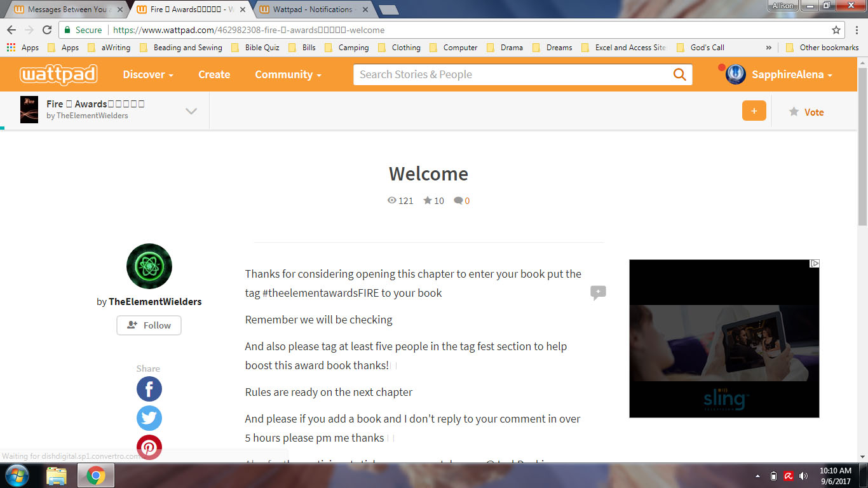The width and height of the screenshot is (868, 488).
Task: Open the Windows Start button
Action: click(x=17, y=475)
